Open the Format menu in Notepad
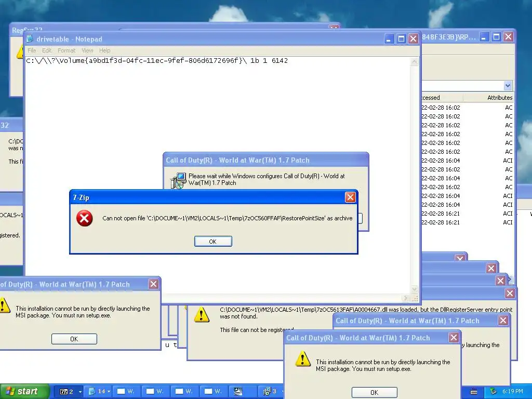The image size is (532, 399). [66, 50]
